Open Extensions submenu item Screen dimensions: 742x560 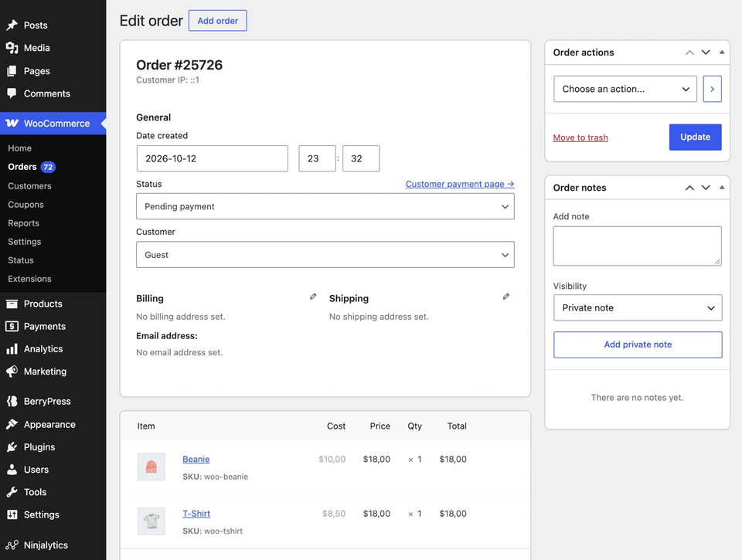click(x=30, y=279)
